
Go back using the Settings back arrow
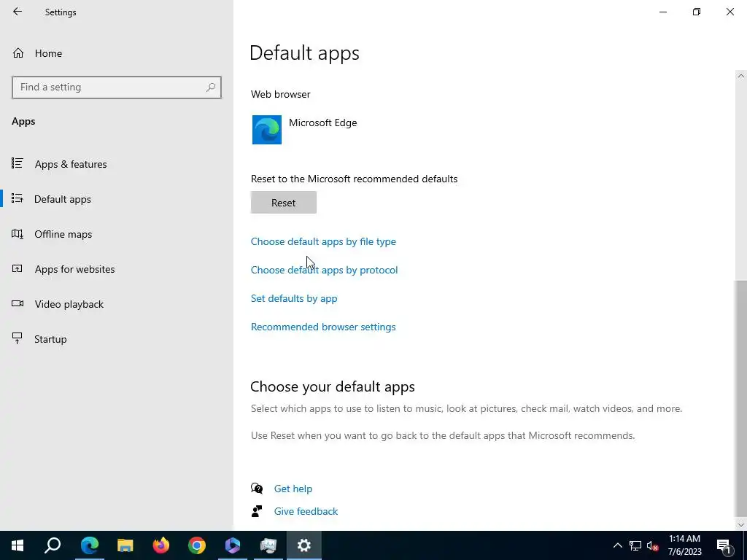18,12
